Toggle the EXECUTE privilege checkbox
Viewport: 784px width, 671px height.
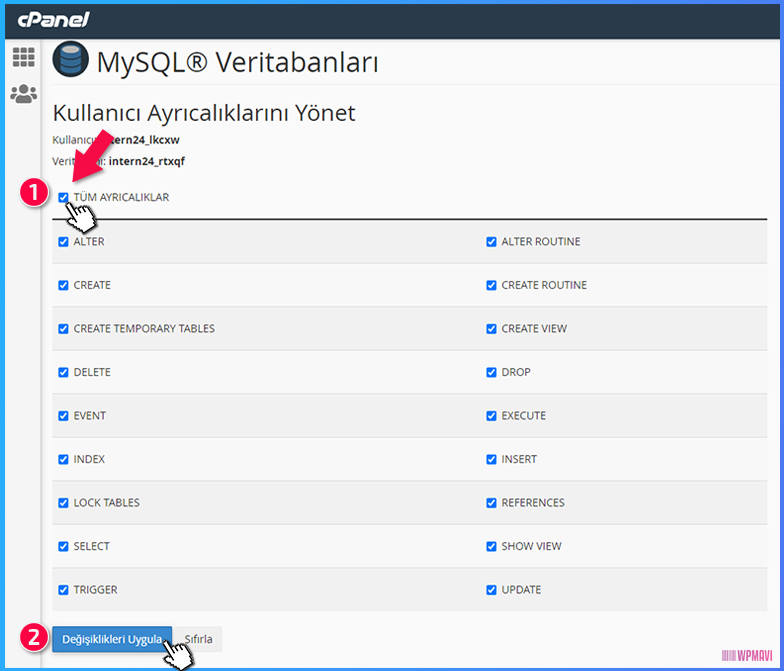[491, 416]
